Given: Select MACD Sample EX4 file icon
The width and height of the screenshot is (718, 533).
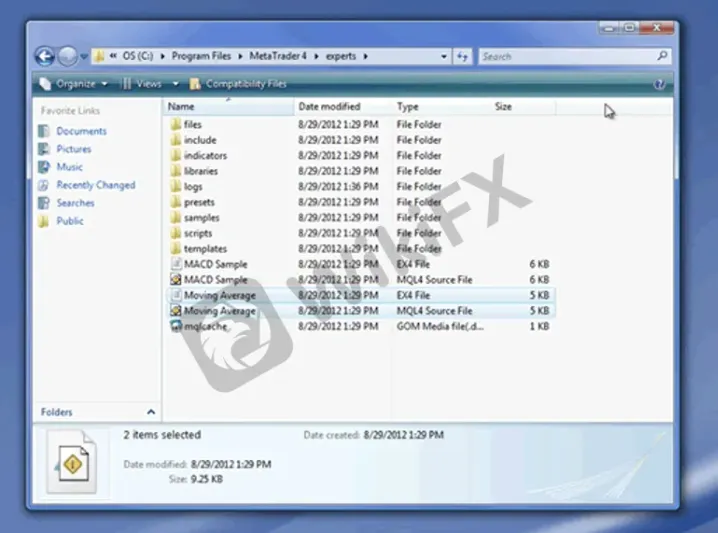Looking at the screenshot, I should click(x=176, y=264).
